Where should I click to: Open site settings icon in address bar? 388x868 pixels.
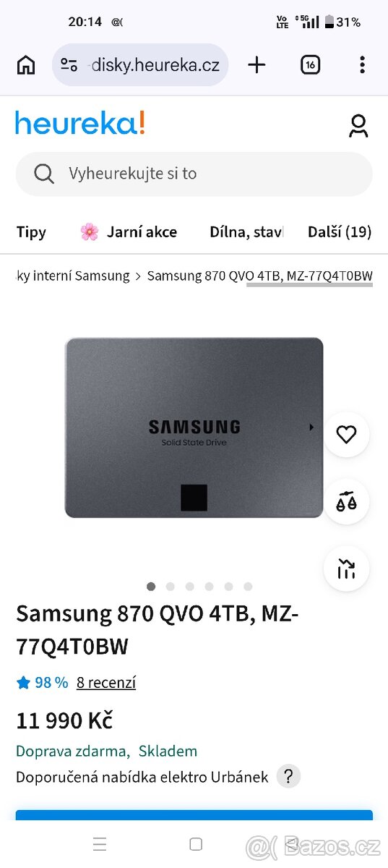tap(69, 65)
